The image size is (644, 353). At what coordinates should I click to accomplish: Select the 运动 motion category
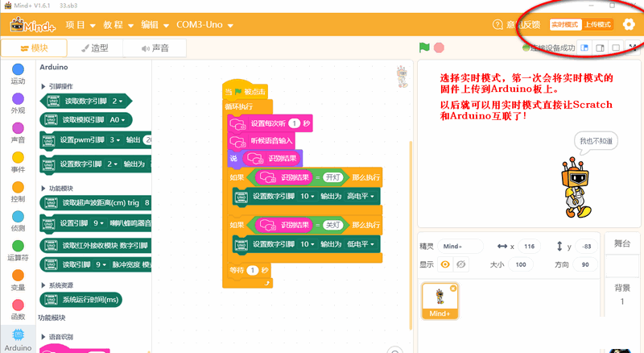point(18,74)
